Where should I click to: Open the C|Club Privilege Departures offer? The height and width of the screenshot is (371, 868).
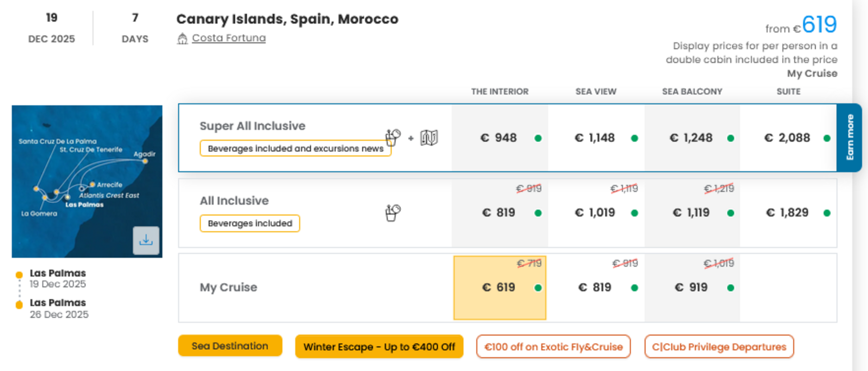click(719, 346)
